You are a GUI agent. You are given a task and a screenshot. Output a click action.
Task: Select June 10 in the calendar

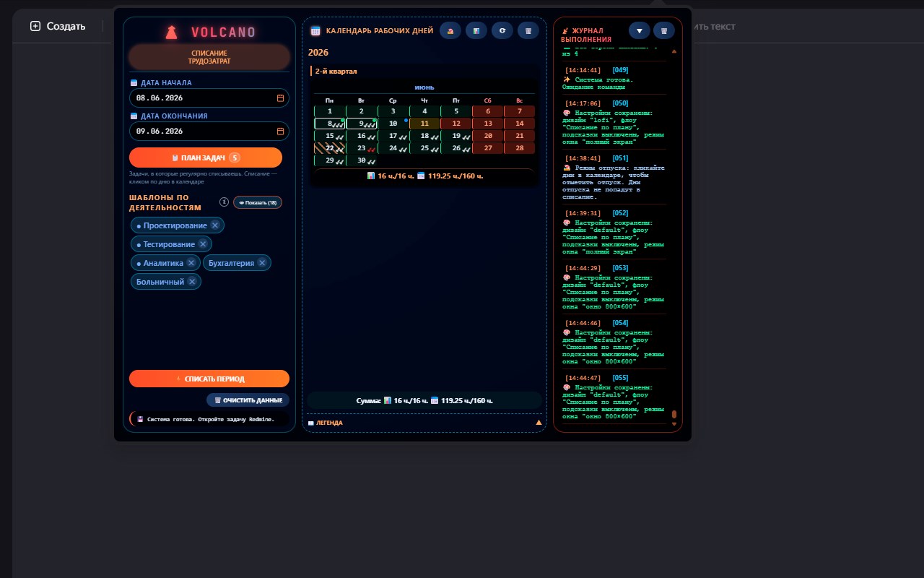393,124
